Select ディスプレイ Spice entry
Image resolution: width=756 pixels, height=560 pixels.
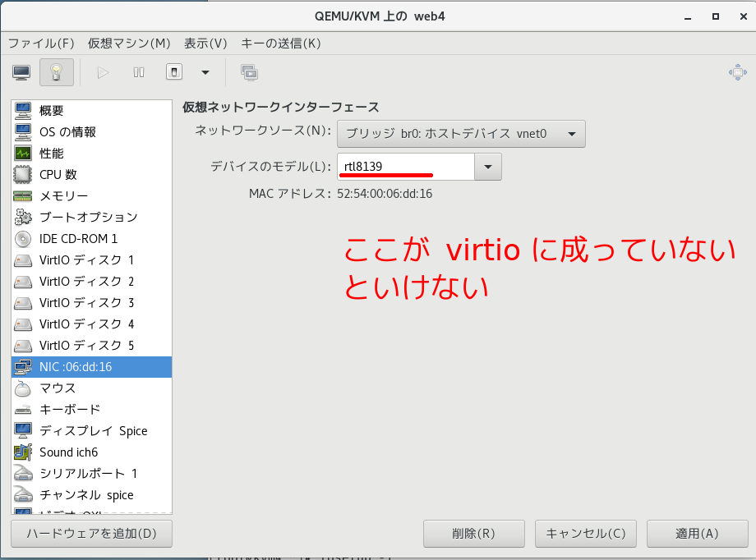click(x=91, y=431)
